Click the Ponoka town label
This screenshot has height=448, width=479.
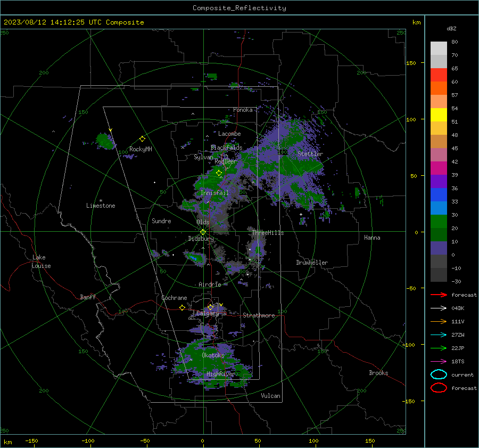(x=243, y=110)
